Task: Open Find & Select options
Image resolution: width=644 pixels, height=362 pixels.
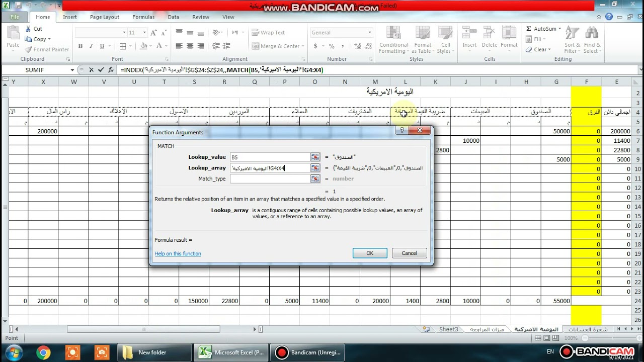Action: (592, 40)
